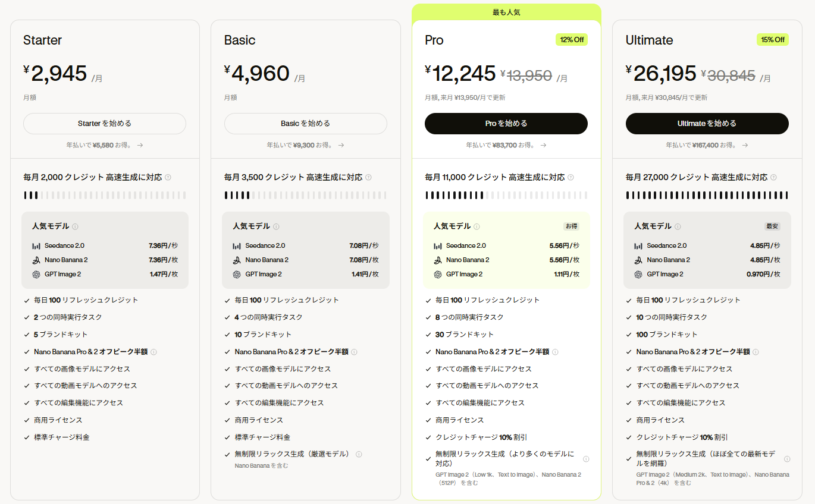Click the Nano Banana 2 icon in Pro card
Screen dimensions: 815x504
tap(438, 260)
